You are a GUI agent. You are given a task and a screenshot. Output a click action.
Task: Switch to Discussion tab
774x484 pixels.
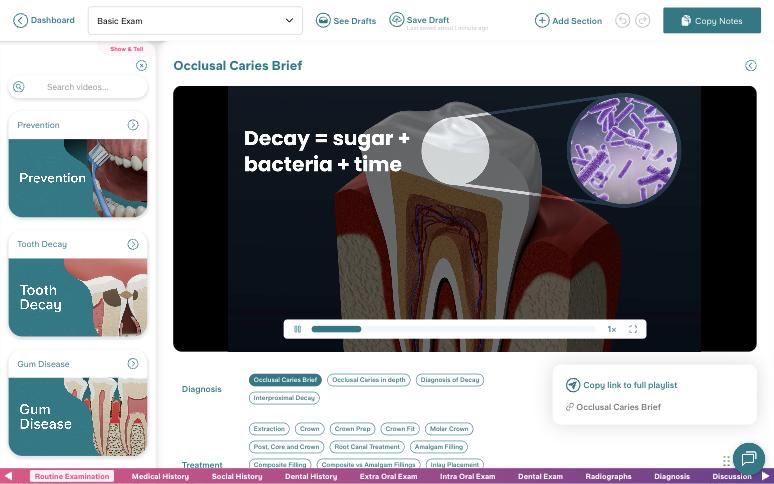(x=732, y=476)
